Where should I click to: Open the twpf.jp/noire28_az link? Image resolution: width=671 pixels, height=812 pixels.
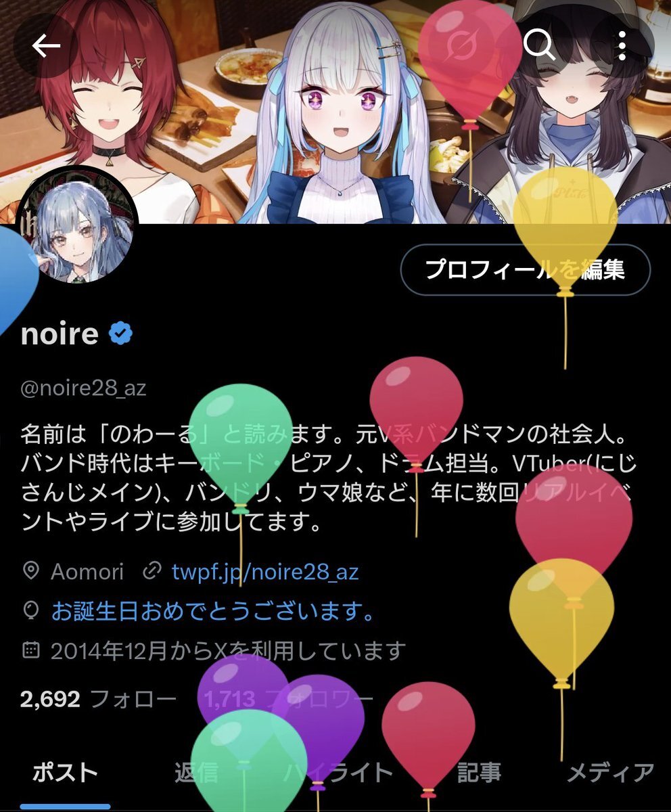[265, 572]
